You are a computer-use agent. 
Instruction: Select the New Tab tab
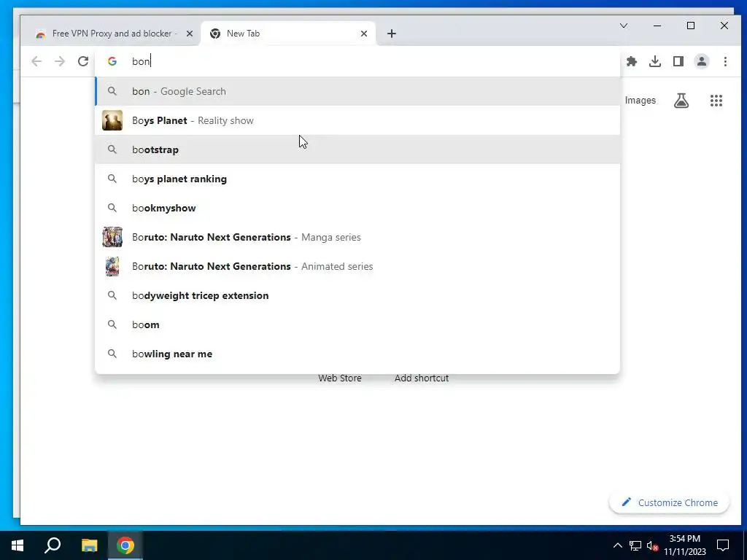click(288, 34)
